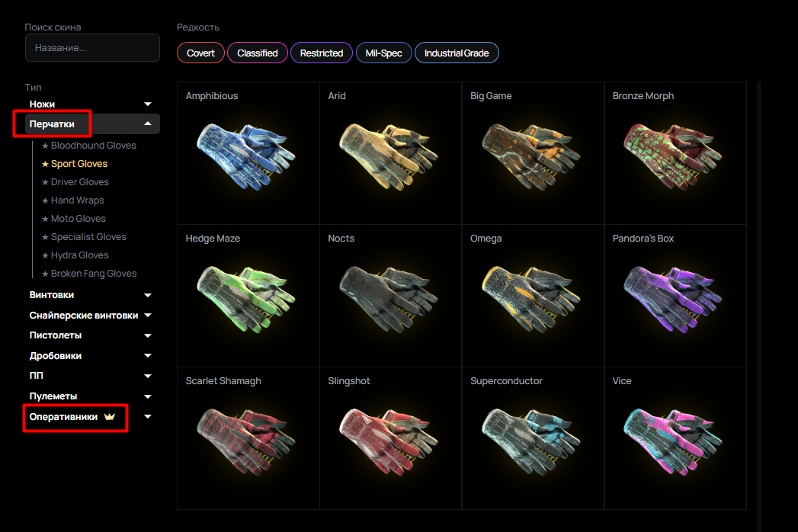Select Bloodhound Gloves in the glove list
The width and height of the screenshot is (798, 532).
89,146
